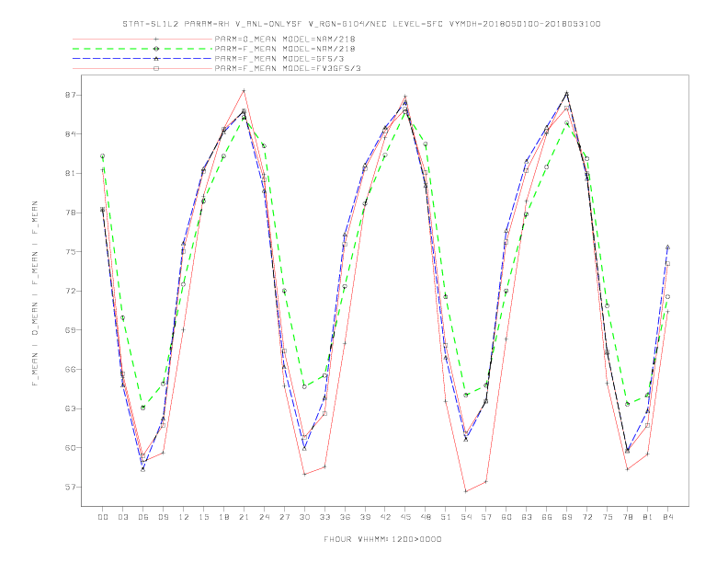The image size is (728, 563).
Task: Click the chart title starting STAT=SL1L2 PARAM=RH
Action: pyautogui.click(x=361, y=24)
